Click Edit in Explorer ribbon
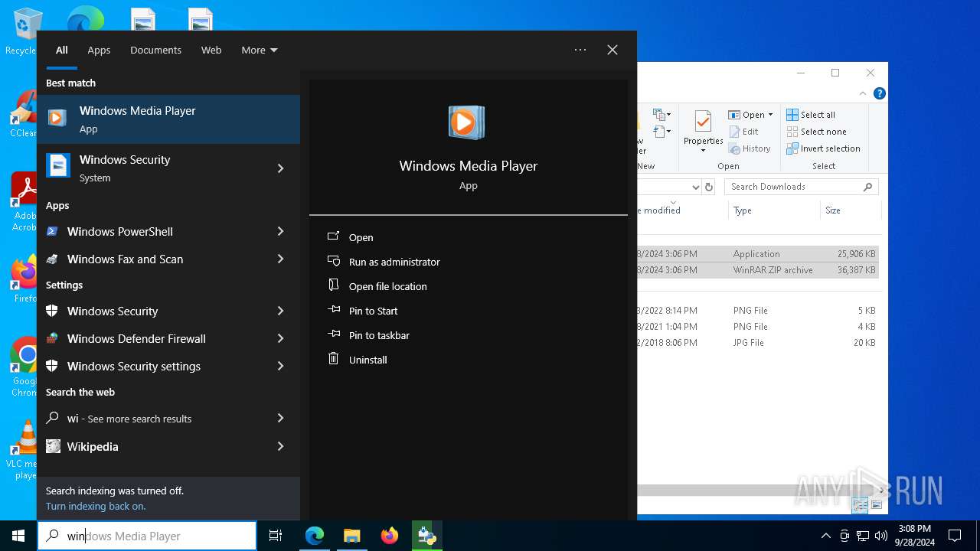Viewport: 980px width, 551px height. coord(743,132)
